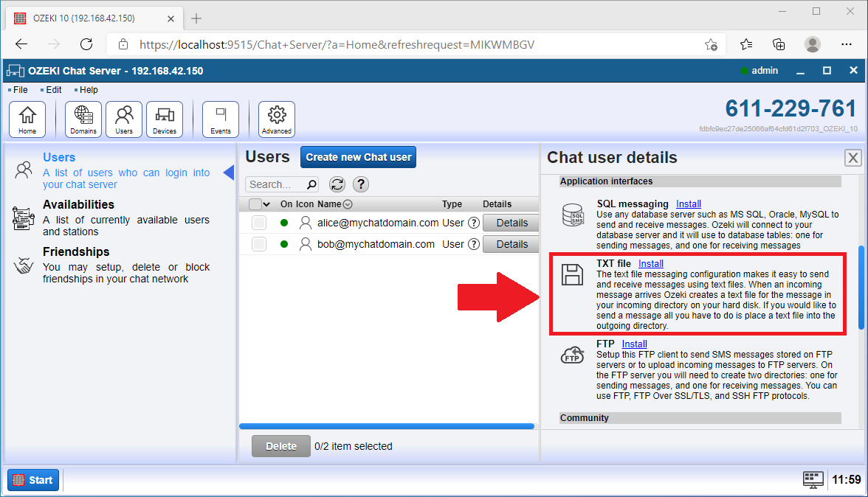
Task: Select the Domains toolbar icon
Action: point(83,118)
